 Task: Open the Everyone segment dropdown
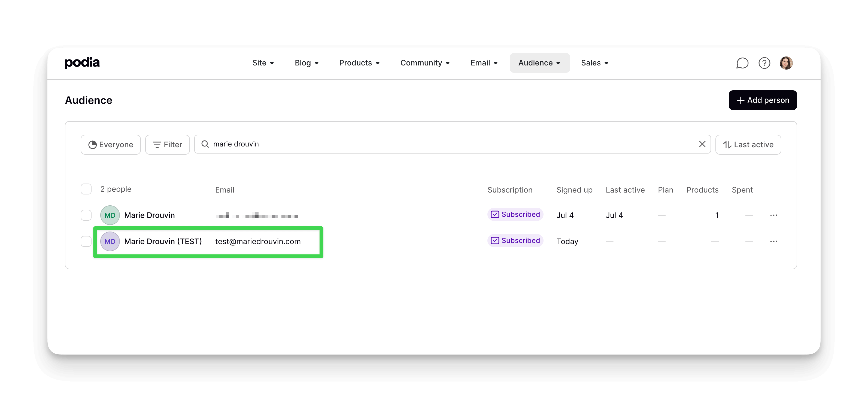click(111, 145)
